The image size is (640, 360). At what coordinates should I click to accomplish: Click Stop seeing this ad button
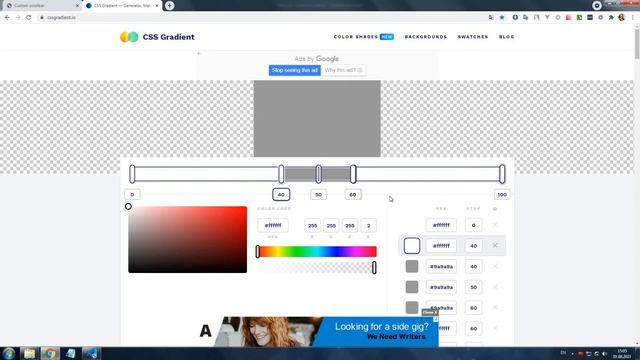295,70
